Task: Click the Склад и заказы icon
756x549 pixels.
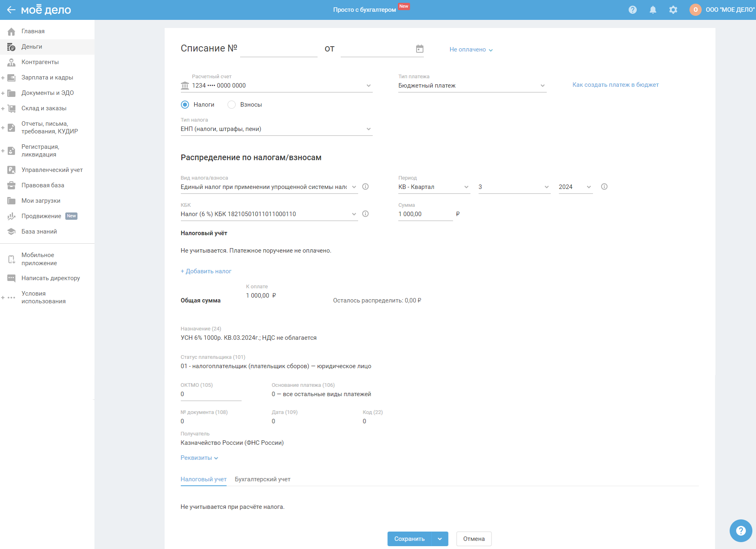Action: [11, 108]
